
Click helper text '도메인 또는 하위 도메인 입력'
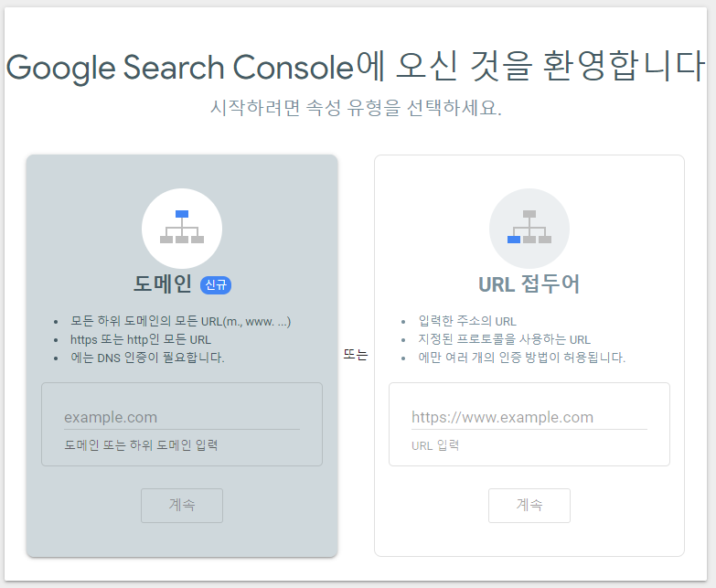(x=141, y=445)
